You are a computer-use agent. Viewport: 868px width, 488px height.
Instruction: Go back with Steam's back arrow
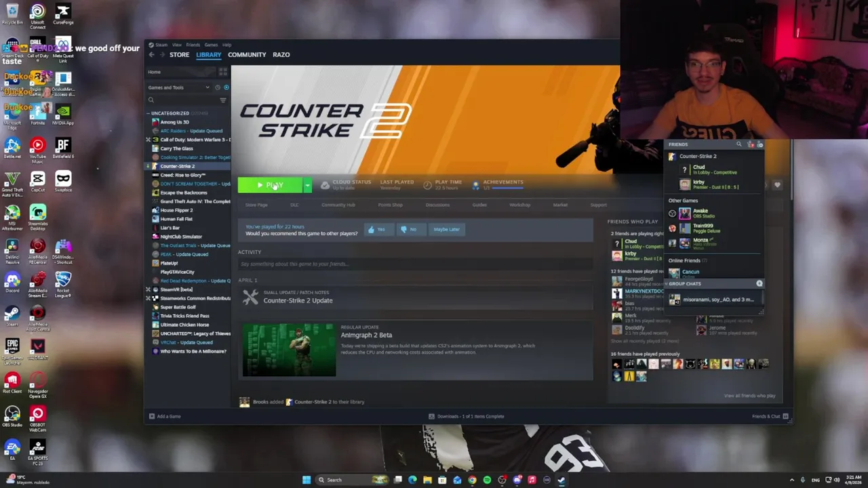152,54
